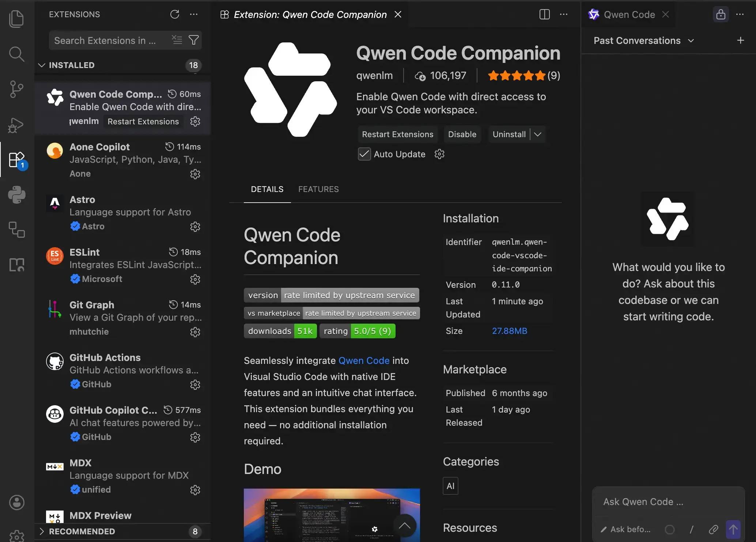756x542 pixels.
Task: Open editor more actions menu
Action: coord(564,14)
